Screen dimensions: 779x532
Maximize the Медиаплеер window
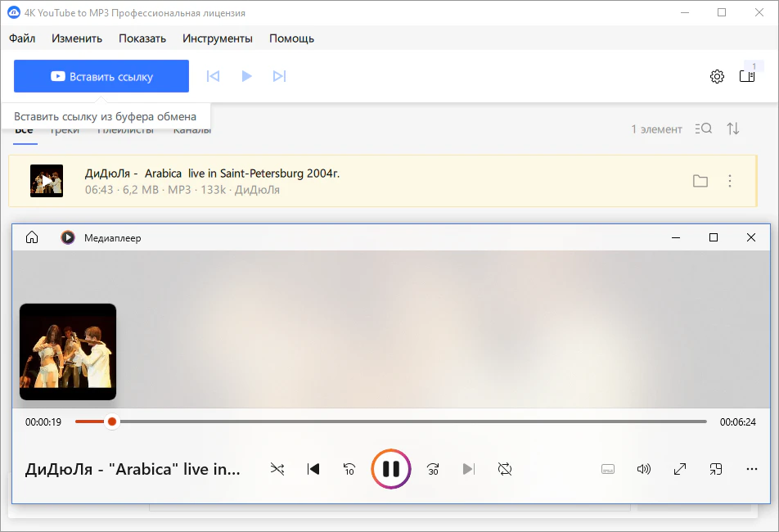coord(714,237)
